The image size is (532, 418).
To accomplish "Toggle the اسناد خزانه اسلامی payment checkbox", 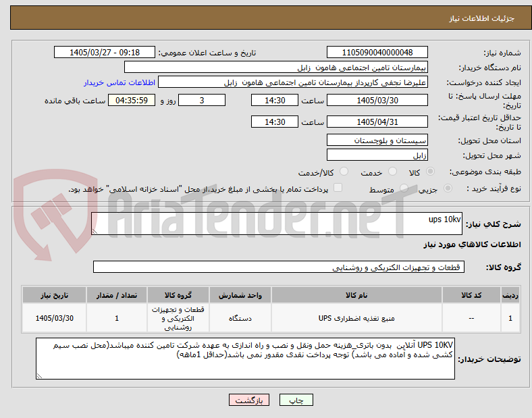I will (338, 188).
